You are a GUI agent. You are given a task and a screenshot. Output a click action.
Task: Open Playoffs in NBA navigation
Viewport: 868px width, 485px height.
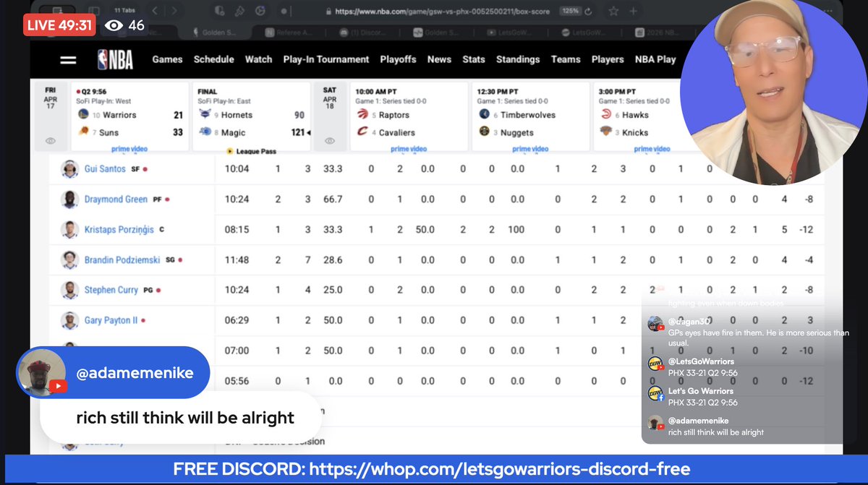pos(398,59)
